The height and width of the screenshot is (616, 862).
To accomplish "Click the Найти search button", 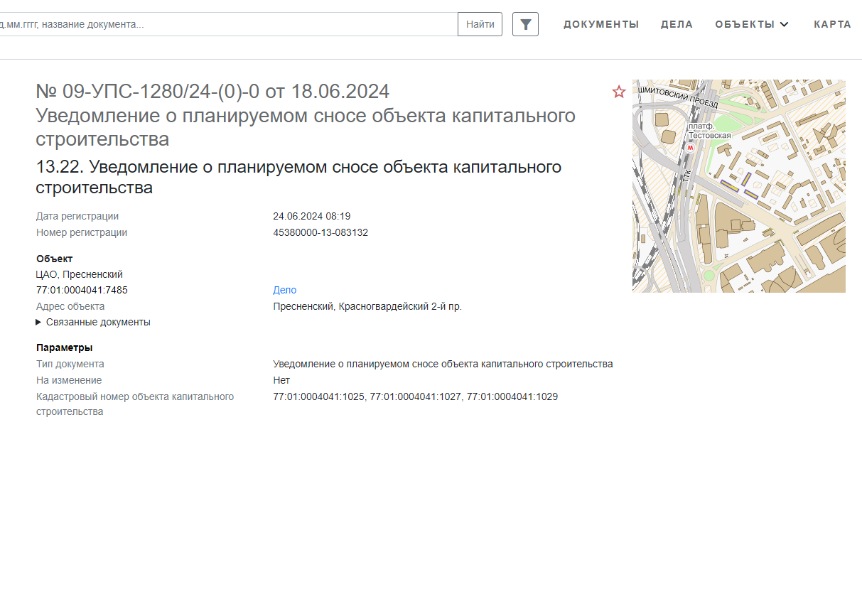I will pos(480,24).
